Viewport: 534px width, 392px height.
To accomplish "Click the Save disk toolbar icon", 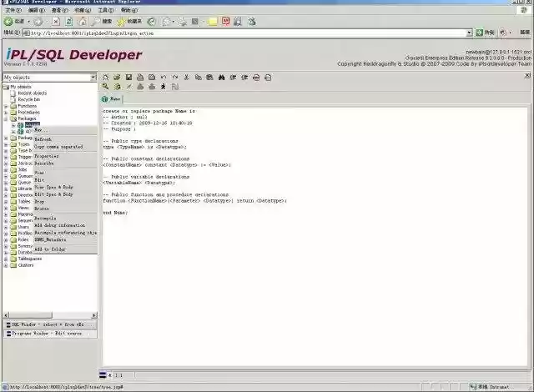I will 128,78.
